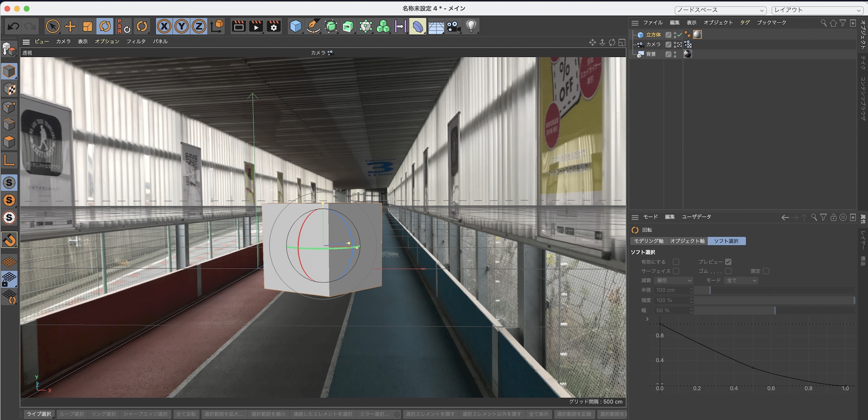Enable the 有効にする checkbox
Viewport: 868px width, 420px height.
(676, 262)
